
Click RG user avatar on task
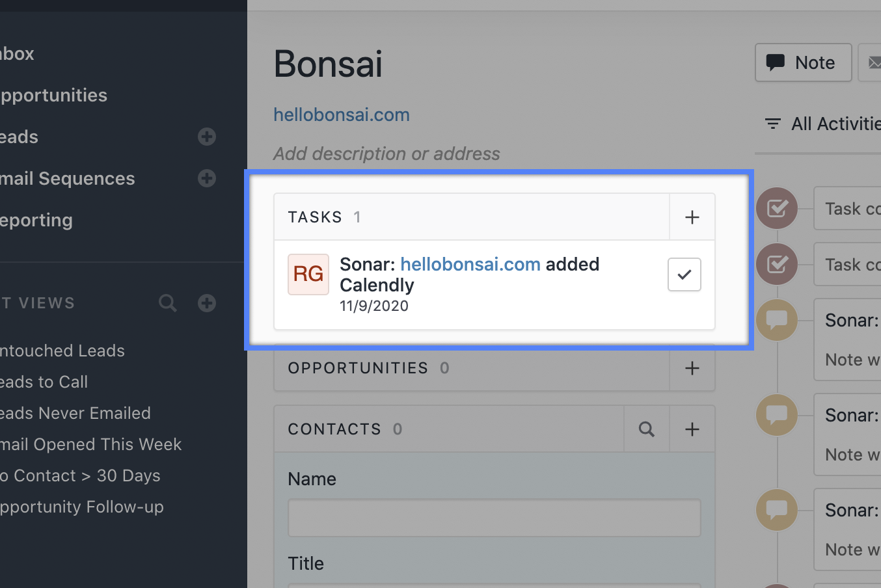(x=308, y=274)
